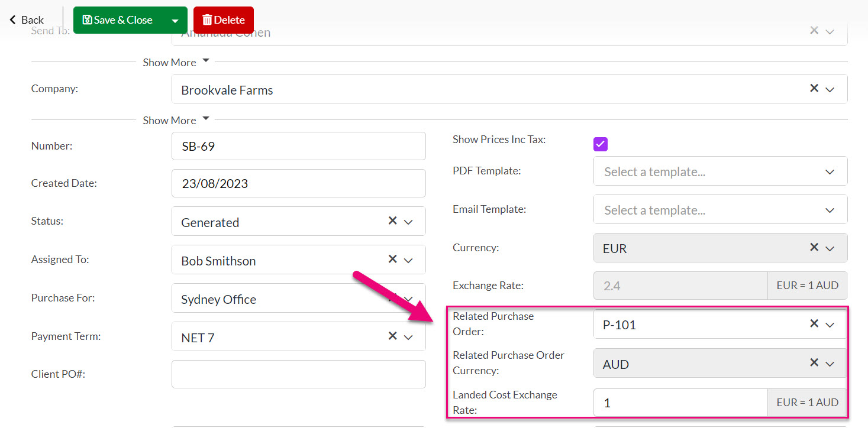Click the Save & Close button

coord(118,20)
